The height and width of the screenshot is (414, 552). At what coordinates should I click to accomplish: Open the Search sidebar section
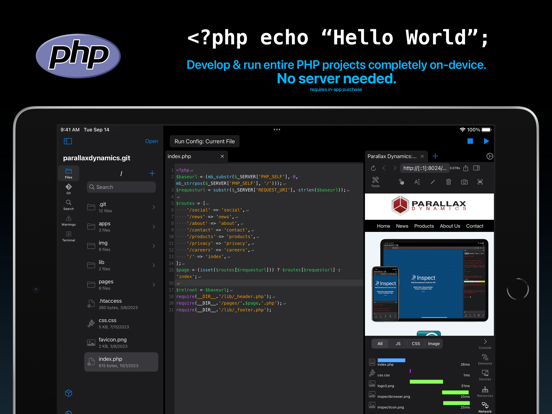pyautogui.click(x=68, y=204)
